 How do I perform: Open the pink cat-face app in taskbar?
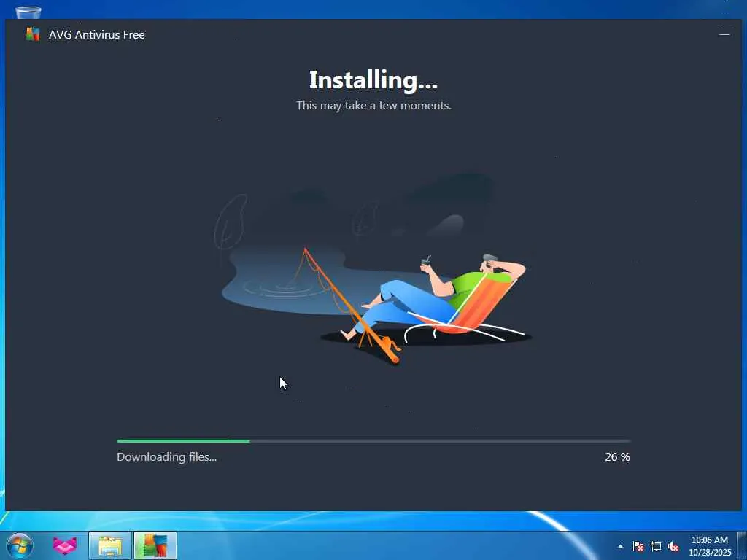point(65,545)
